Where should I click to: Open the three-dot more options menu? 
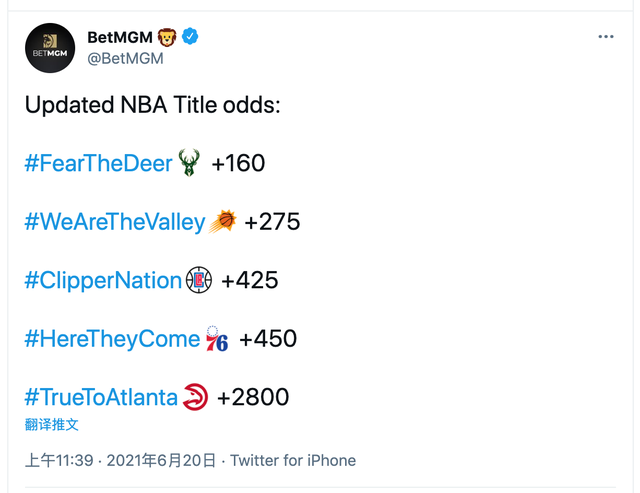tap(605, 37)
